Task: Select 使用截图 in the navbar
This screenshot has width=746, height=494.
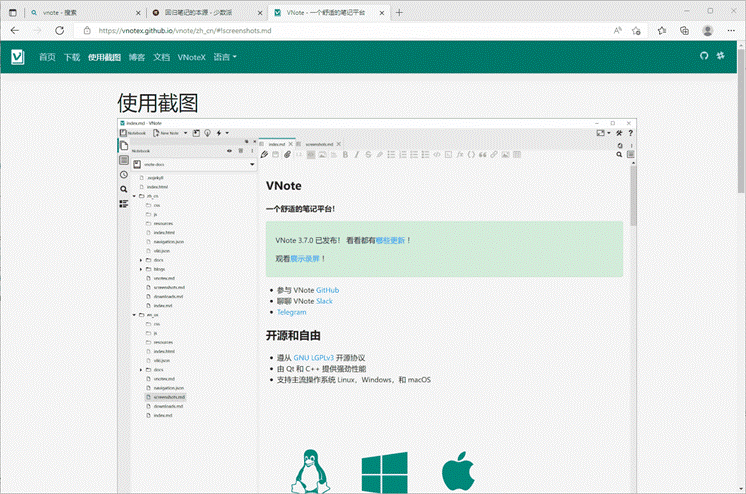Action: pos(104,57)
